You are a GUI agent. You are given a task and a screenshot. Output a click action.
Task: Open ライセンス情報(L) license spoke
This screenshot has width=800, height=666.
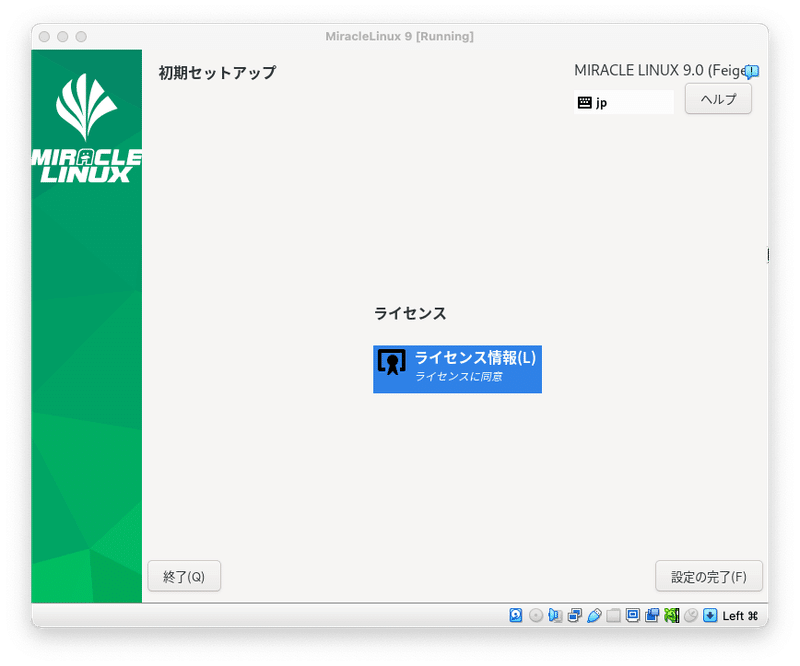pos(457,369)
